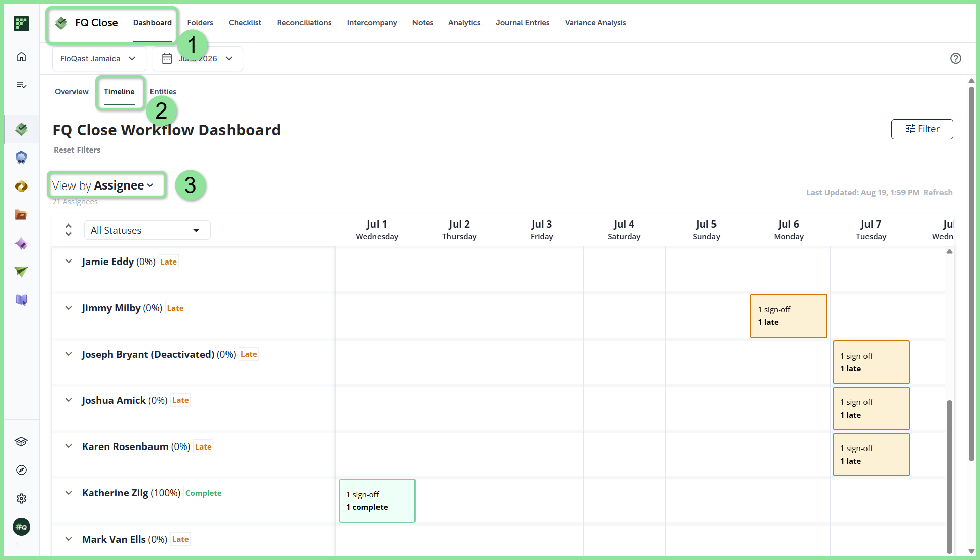Image resolution: width=980 pixels, height=560 pixels.
Task: Open the FloQast Jamaica entity dropdown
Action: pos(99,59)
